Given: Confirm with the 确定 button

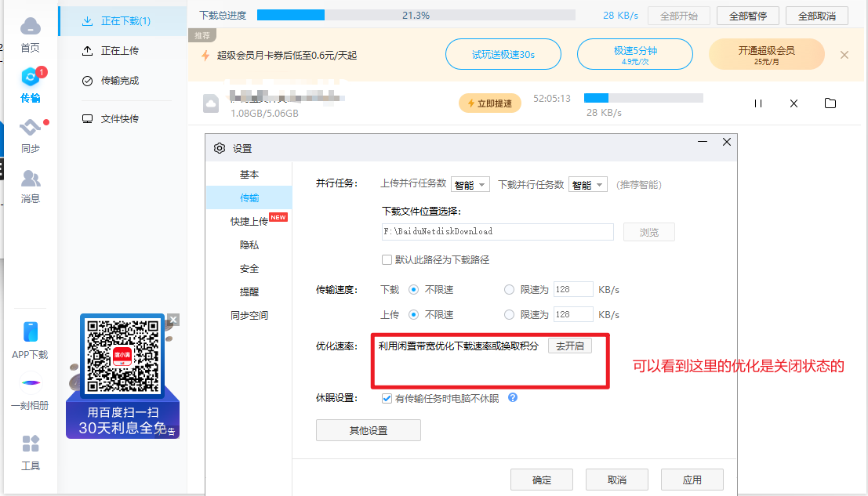Looking at the screenshot, I should coord(541,480).
